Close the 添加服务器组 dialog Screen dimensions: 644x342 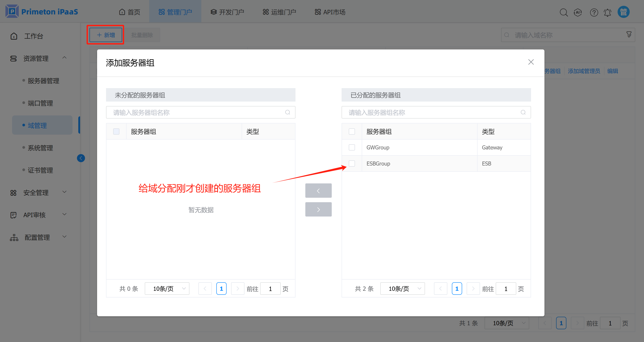(531, 62)
